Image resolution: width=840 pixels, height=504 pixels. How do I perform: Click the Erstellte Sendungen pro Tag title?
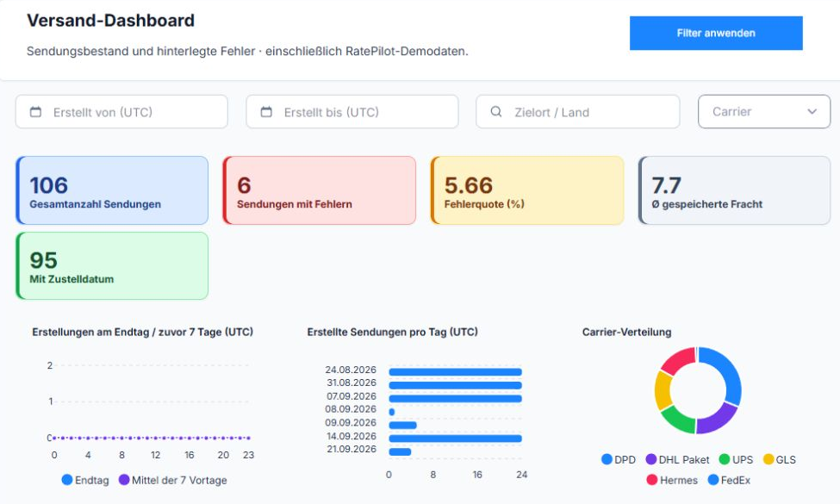pos(392,332)
